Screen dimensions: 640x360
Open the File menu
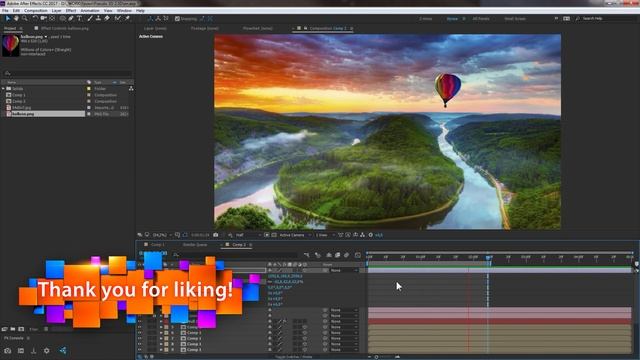(x=5, y=11)
